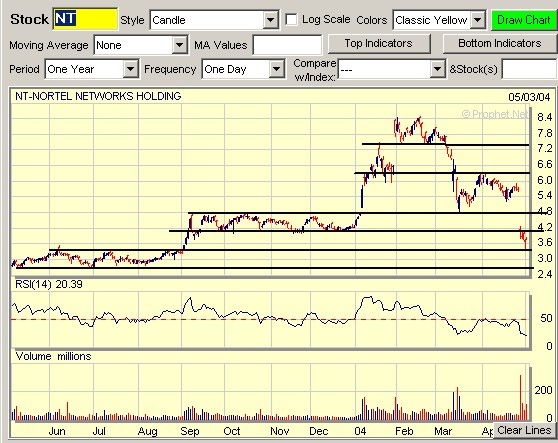Click the 8.4 price axis label
The image size is (558, 443).
(x=544, y=117)
